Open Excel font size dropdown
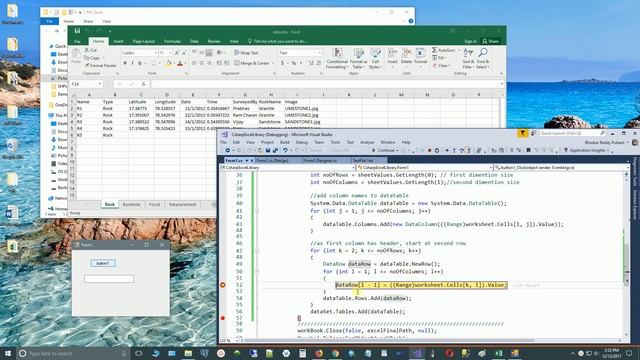This screenshot has height=360, width=640. 170,53
